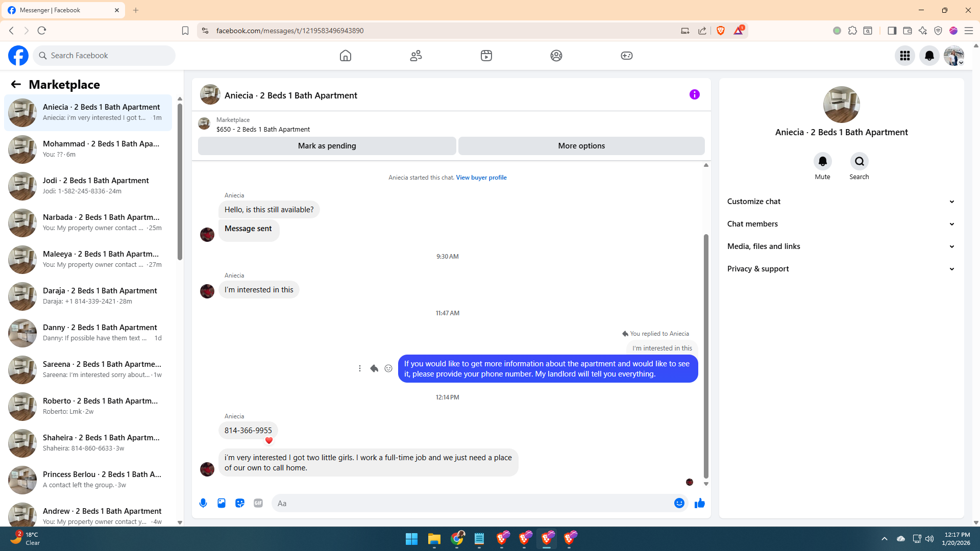Image resolution: width=980 pixels, height=551 pixels.
Task: Open the Notifications bell in the header
Action: pyautogui.click(x=929, y=56)
